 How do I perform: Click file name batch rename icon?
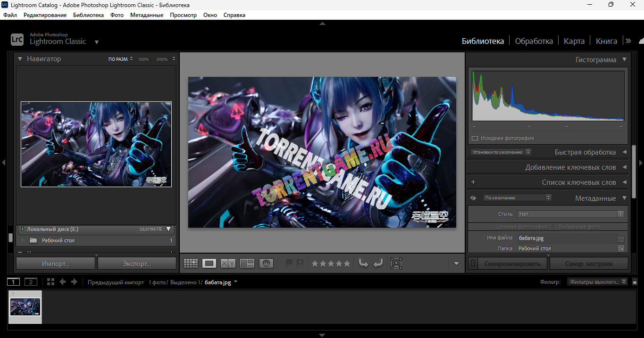click(x=621, y=239)
